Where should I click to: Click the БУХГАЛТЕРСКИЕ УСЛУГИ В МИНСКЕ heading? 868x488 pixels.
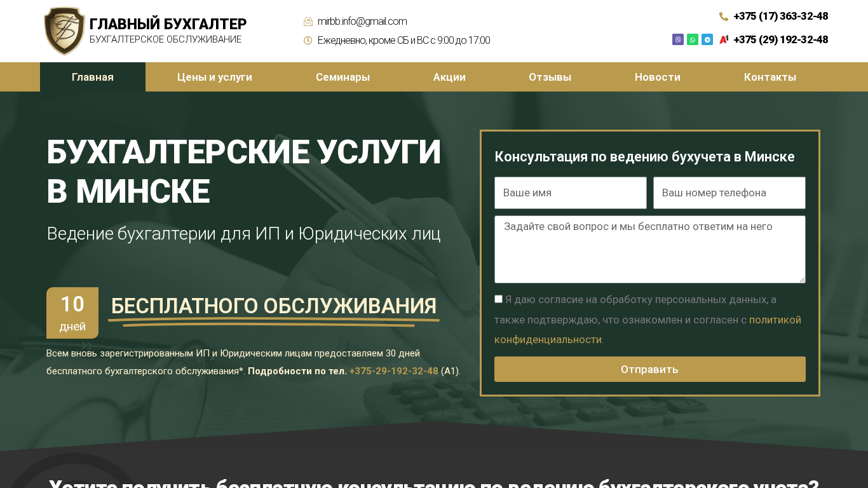pos(244,172)
